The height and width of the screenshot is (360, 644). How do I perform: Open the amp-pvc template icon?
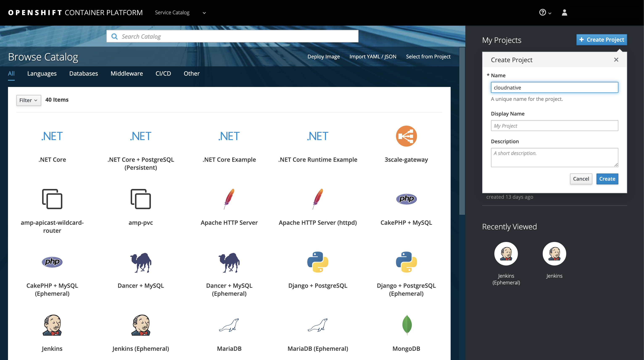(140, 199)
